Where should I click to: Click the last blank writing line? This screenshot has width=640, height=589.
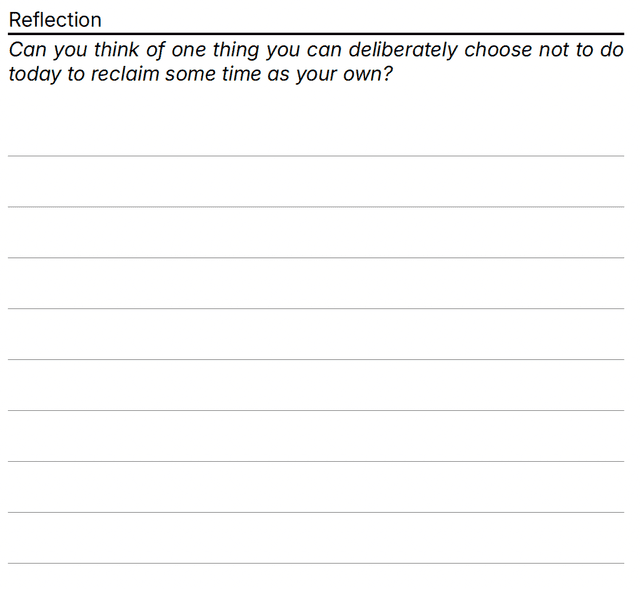pos(316,563)
